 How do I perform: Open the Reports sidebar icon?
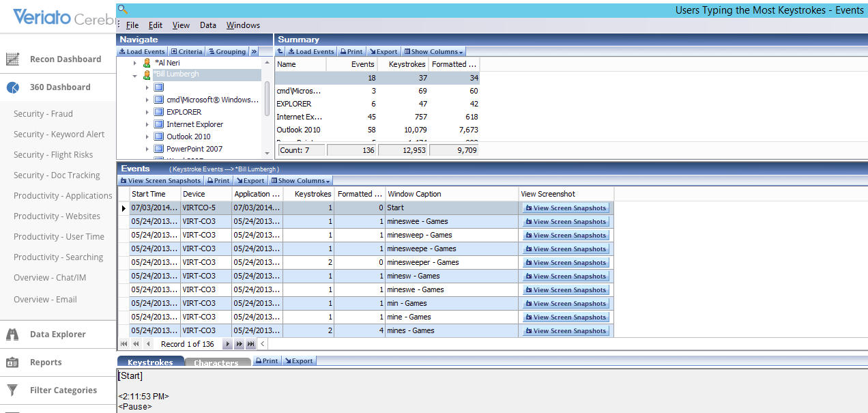point(12,362)
